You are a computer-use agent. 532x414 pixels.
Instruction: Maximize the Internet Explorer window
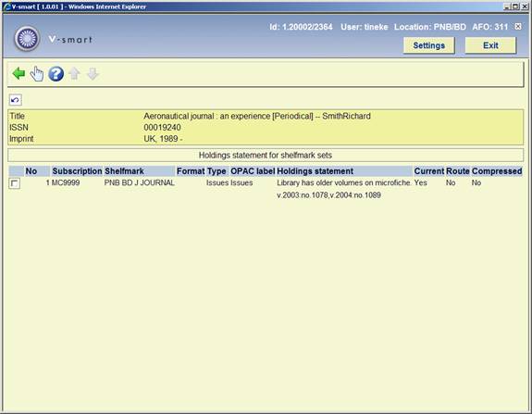click(x=515, y=6)
